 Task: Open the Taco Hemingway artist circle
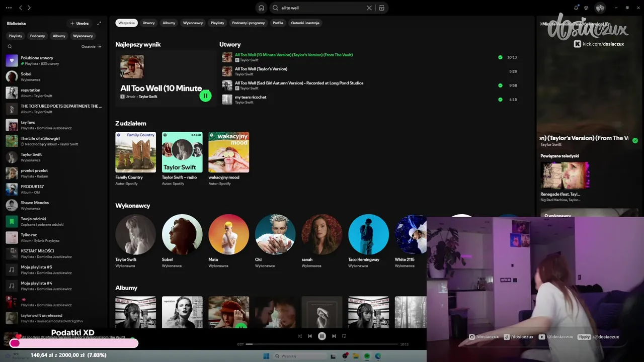[x=368, y=234]
